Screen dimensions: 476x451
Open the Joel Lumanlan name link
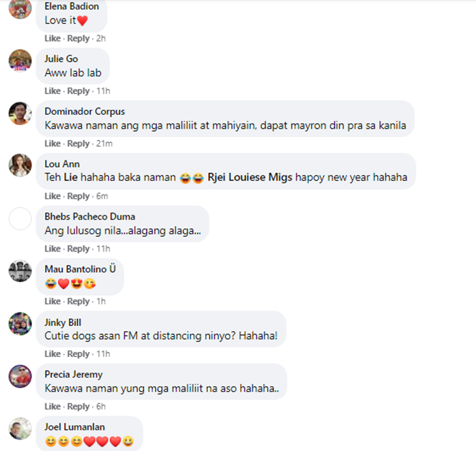coord(74,427)
